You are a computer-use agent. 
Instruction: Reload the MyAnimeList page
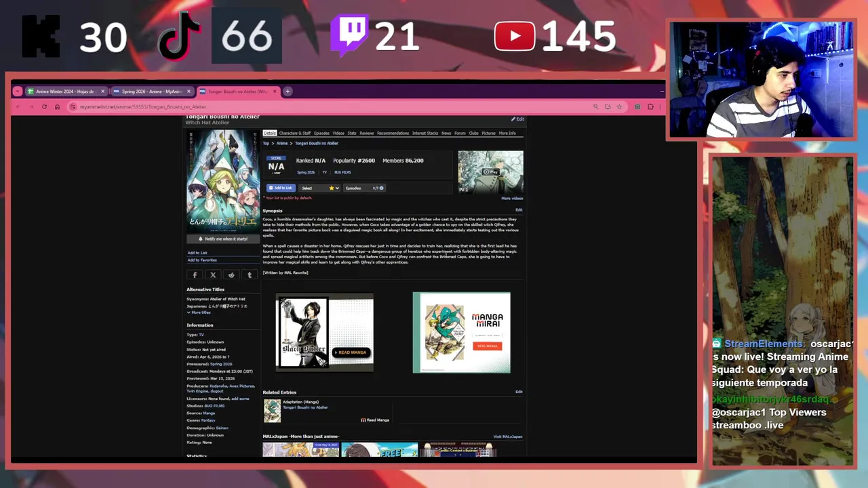[44, 106]
